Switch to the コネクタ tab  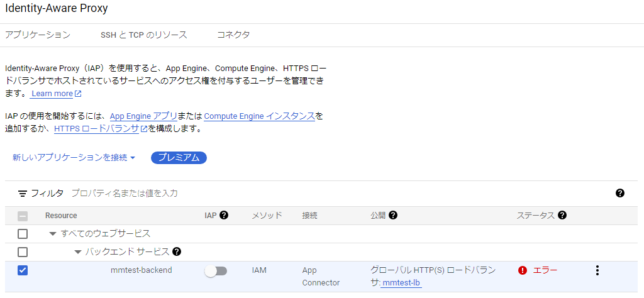coord(233,35)
